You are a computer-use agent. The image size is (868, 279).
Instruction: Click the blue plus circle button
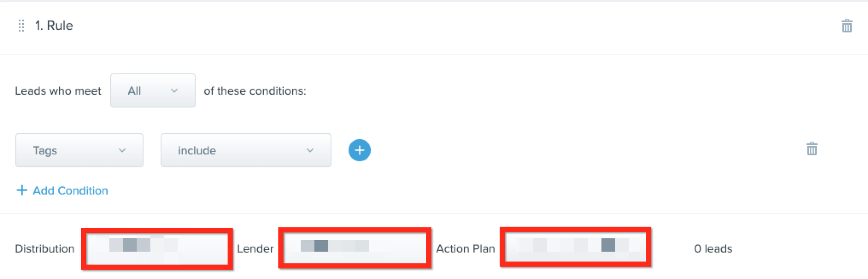pyautogui.click(x=359, y=150)
